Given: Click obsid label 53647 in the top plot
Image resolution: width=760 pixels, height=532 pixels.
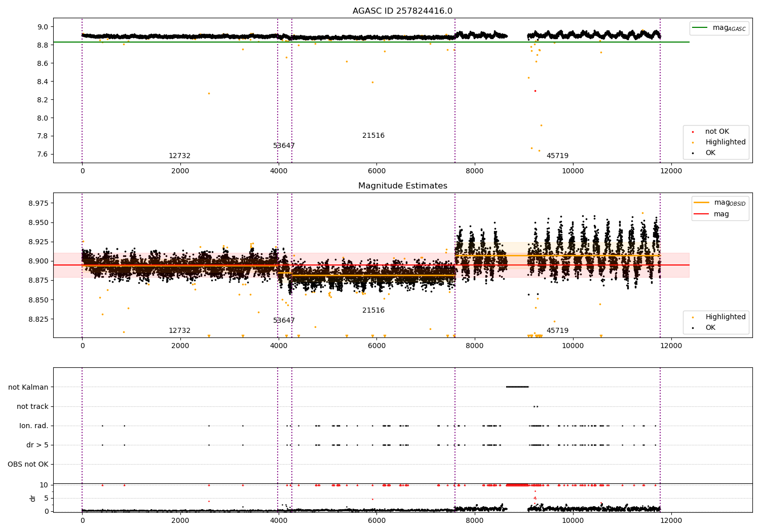Looking at the screenshot, I should 284,146.
